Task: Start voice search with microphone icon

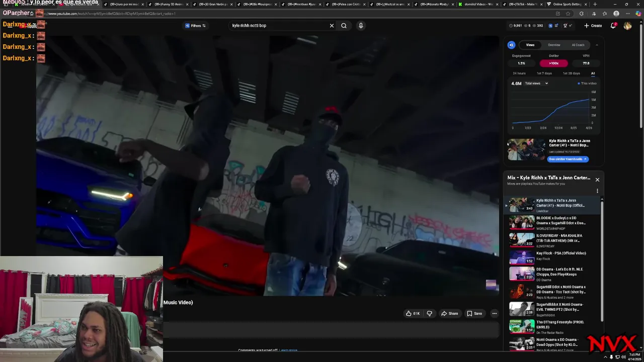Action: 361,26
